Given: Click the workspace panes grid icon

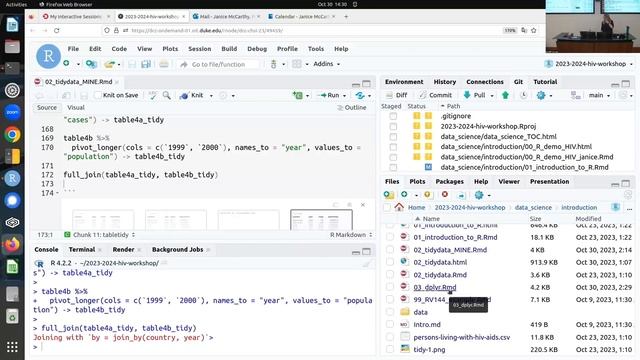Looking at the screenshot, I should click(x=297, y=64).
